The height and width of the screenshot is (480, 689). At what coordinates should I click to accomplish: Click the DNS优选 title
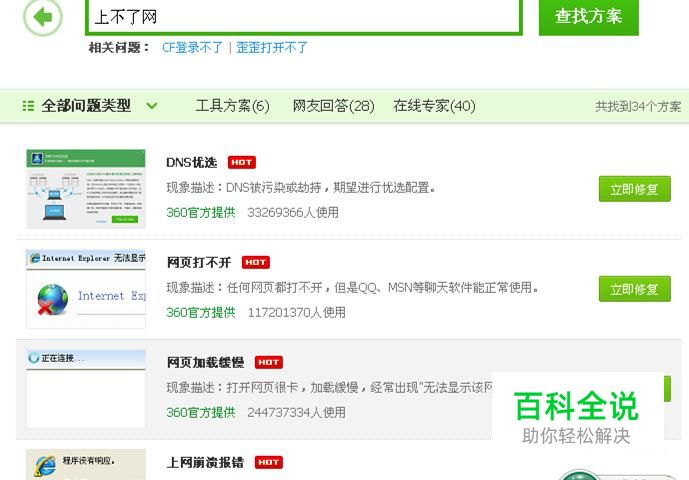point(192,163)
